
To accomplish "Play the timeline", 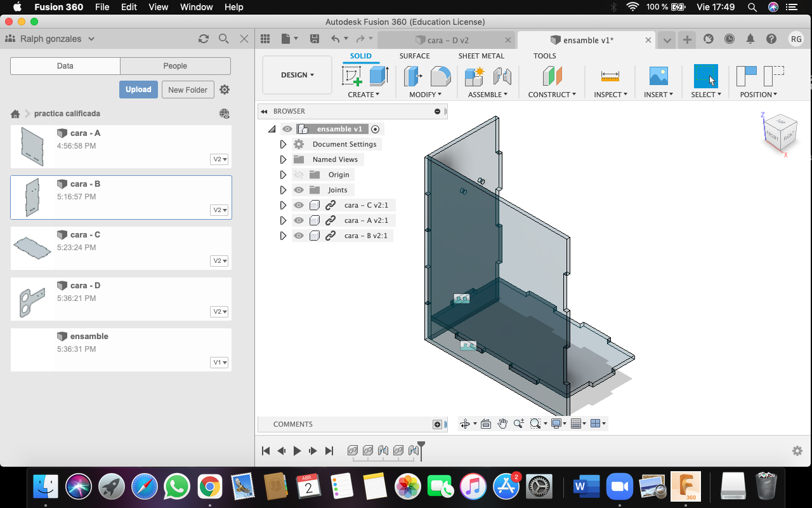I will 297,451.
